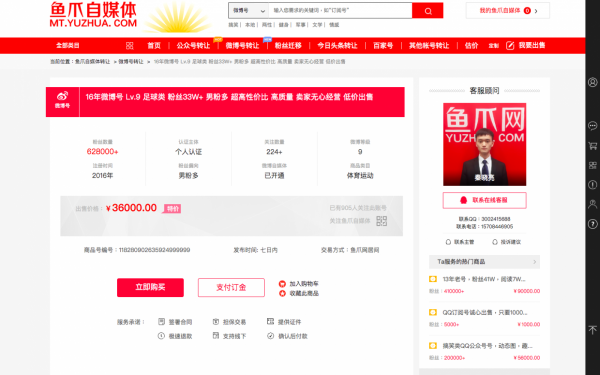Image resolution: width=600 pixels, height=375 pixels.
Task: Click the chevron beside 我的鱼爪自媒体
Action: pyautogui.click(x=536, y=11)
